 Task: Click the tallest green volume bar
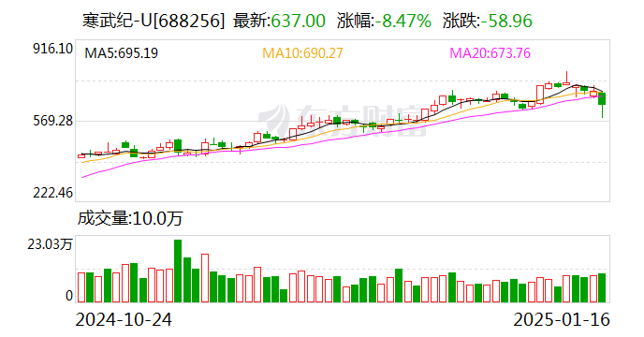[x=178, y=271]
